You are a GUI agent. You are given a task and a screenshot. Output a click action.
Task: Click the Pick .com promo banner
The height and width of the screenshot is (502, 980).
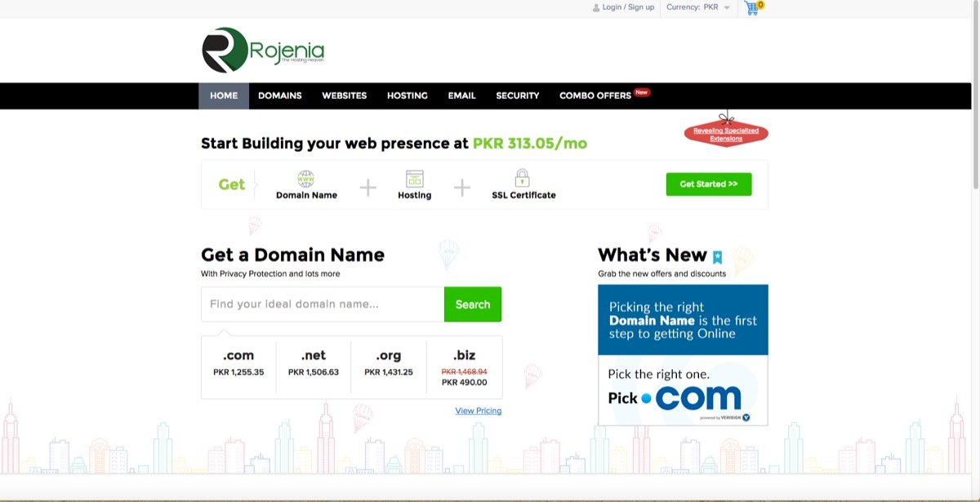[683, 390]
